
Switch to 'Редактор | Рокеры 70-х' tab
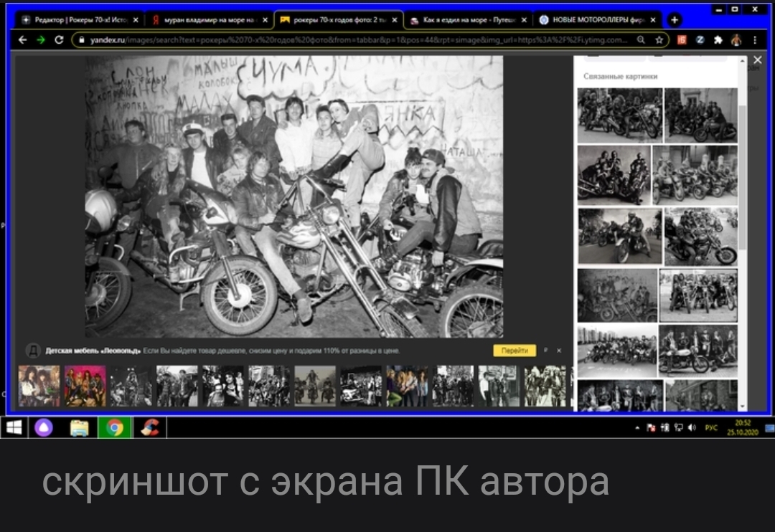point(77,20)
